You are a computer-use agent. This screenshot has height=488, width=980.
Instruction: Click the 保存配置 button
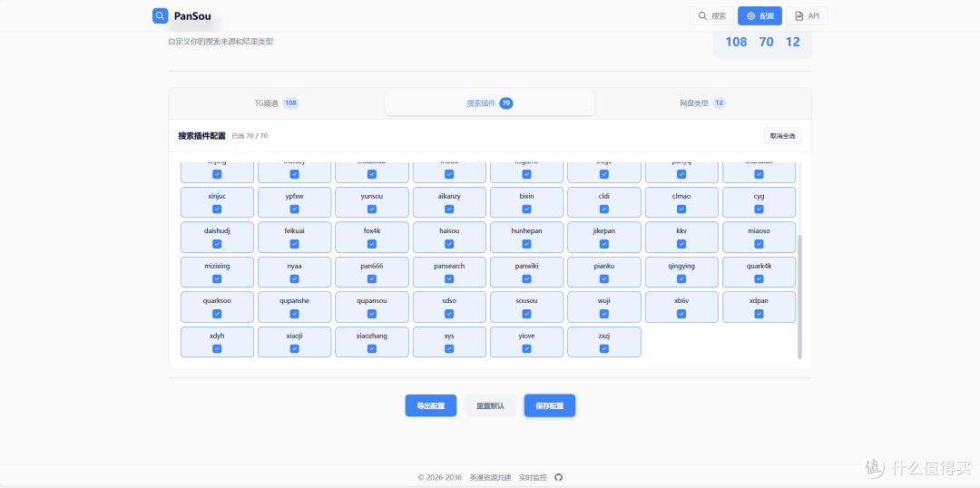549,405
